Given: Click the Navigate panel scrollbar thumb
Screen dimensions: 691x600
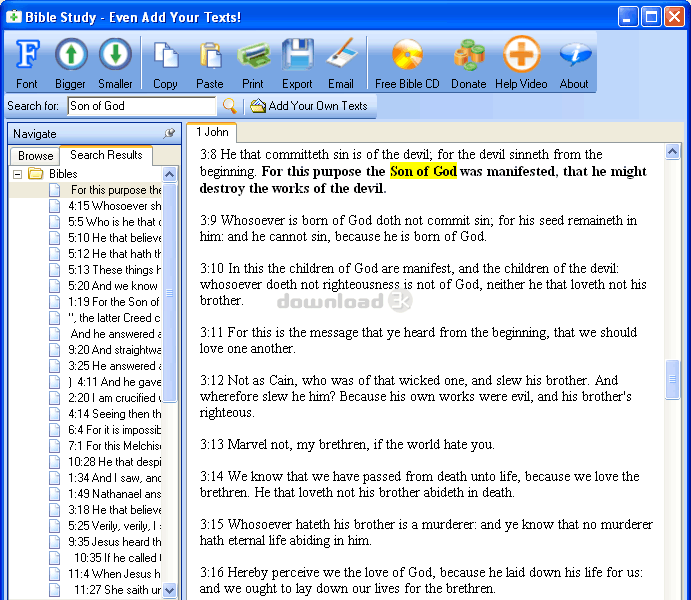Looking at the screenshot, I should pos(170,293).
